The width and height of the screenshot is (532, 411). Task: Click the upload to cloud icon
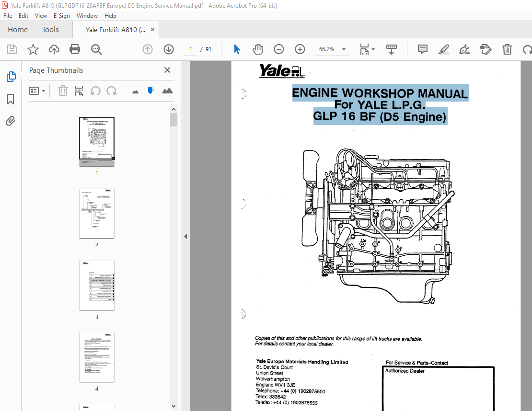[54, 49]
